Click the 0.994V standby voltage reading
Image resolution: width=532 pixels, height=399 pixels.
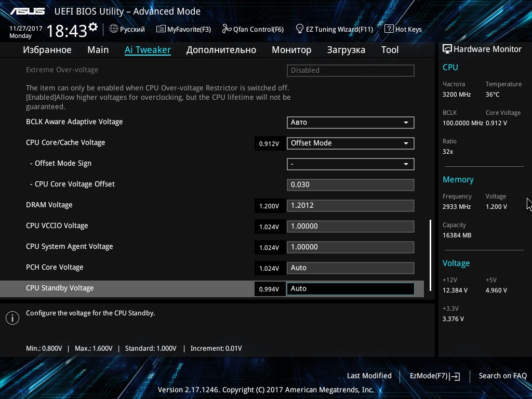[269, 289]
